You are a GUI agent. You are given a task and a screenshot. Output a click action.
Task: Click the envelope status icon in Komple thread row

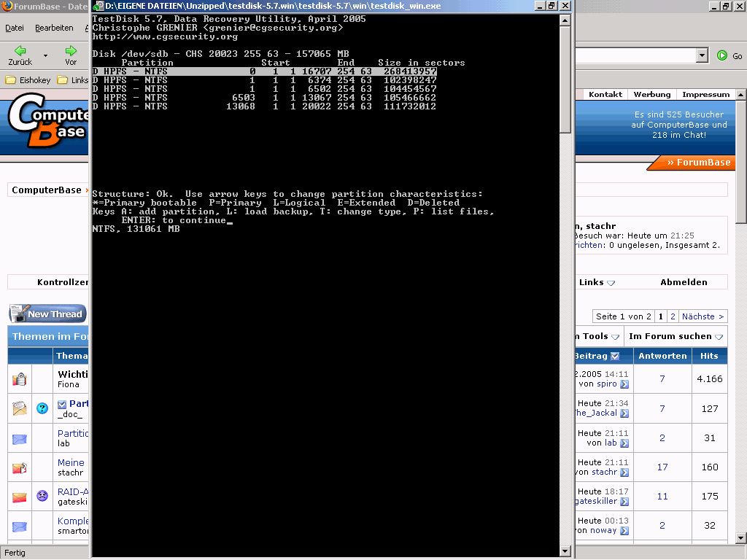[20, 526]
